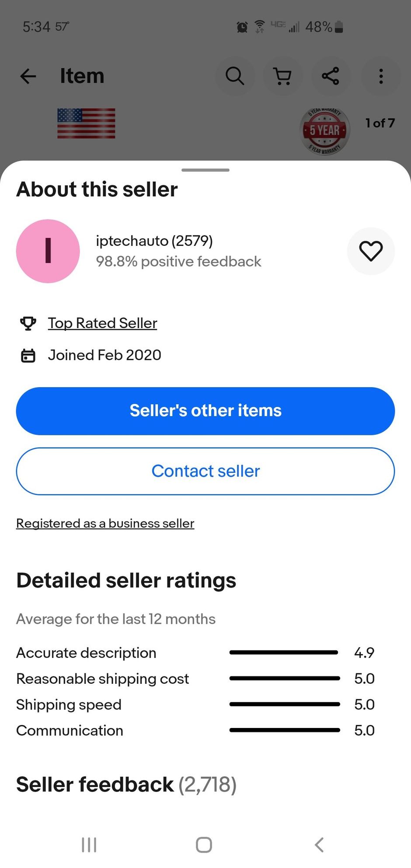This screenshot has width=411, height=868.
Task: Open search with magnifier icon
Action: point(235,76)
